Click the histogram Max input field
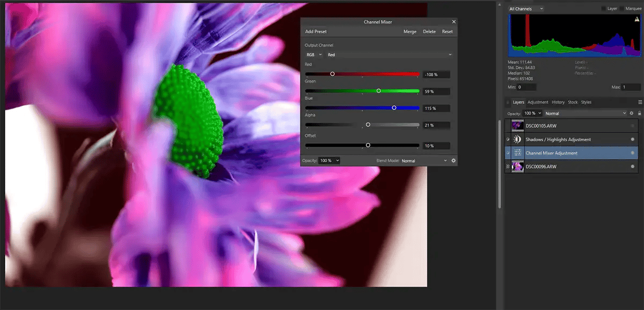The width and height of the screenshot is (644, 310). [x=631, y=87]
